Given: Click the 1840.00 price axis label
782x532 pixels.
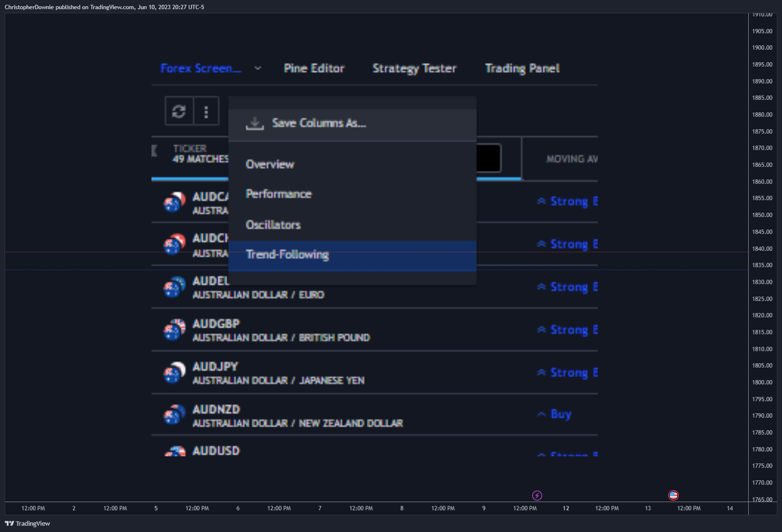Looking at the screenshot, I should (x=762, y=248).
